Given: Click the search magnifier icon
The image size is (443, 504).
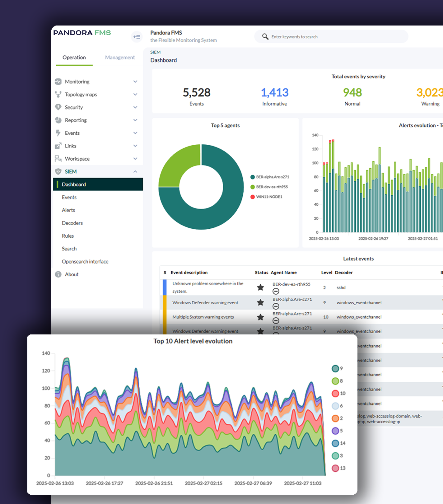Looking at the screenshot, I should [265, 37].
